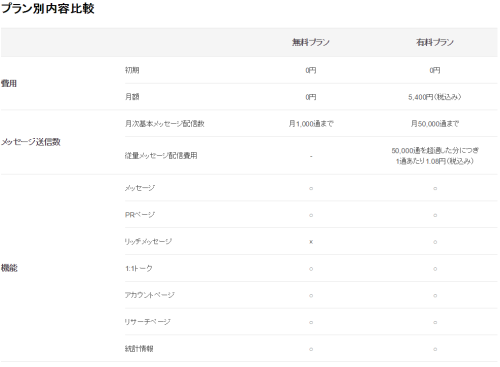Click the dash in 従量メッセージ配信費用 row
This screenshot has height=367, width=500.
(311, 156)
